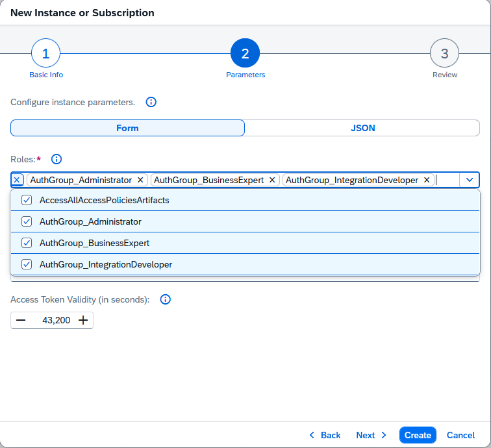This screenshot has height=448, width=491.
Task: Remove the AuthGroup_Administrator token
Action: click(140, 180)
